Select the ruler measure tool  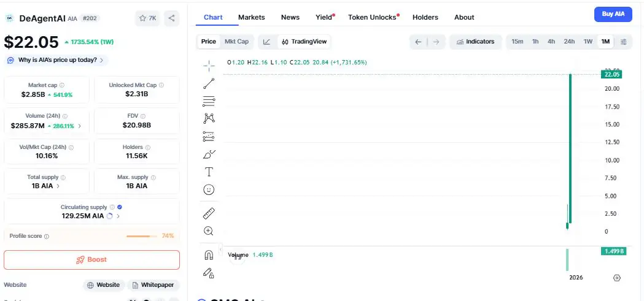coord(209,213)
